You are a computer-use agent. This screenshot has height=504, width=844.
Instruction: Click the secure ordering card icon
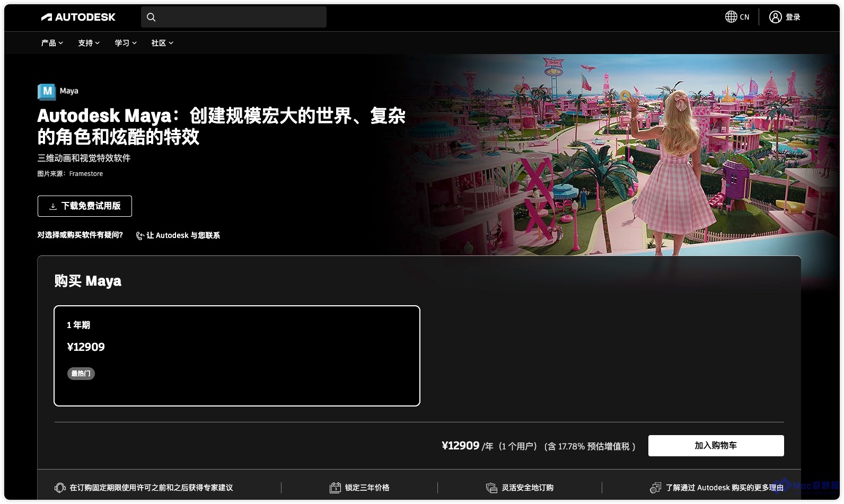pyautogui.click(x=491, y=488)
